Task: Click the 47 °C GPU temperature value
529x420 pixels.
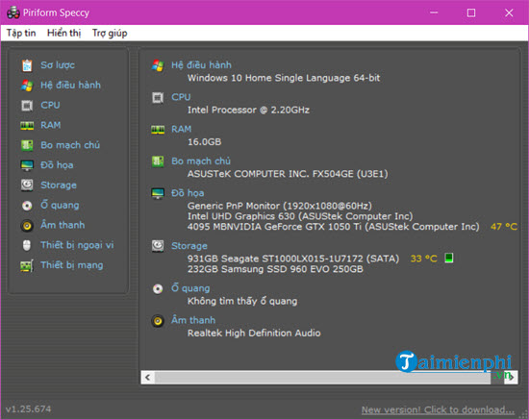Action: [x=504, y=227]
